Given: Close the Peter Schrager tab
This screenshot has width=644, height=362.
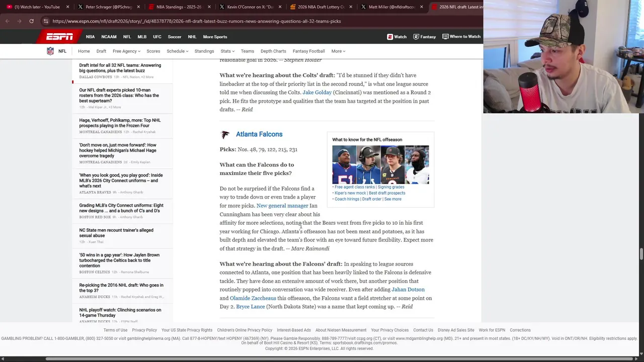Looking at the screenshot, I should point(137,7).
